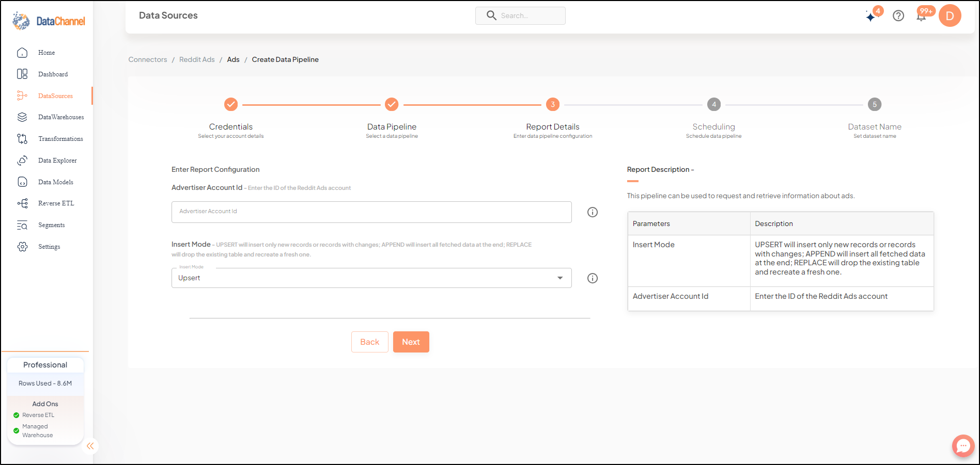
Task: Click the Dataset Name step label
Action: (x=875, y=127)
